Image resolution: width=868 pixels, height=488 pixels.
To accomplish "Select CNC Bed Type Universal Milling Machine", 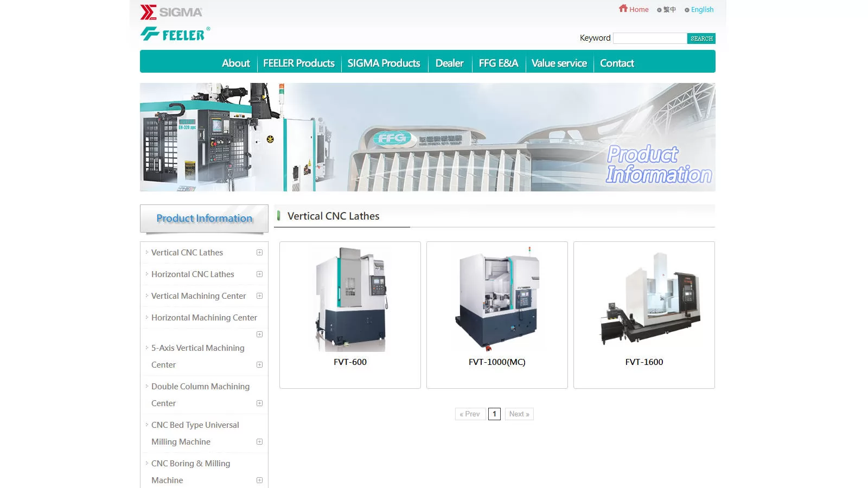I will [195, 433].
